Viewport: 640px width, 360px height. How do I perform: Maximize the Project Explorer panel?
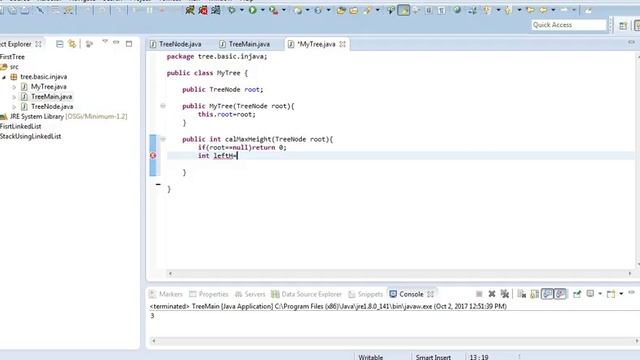(x=129, y=43)
